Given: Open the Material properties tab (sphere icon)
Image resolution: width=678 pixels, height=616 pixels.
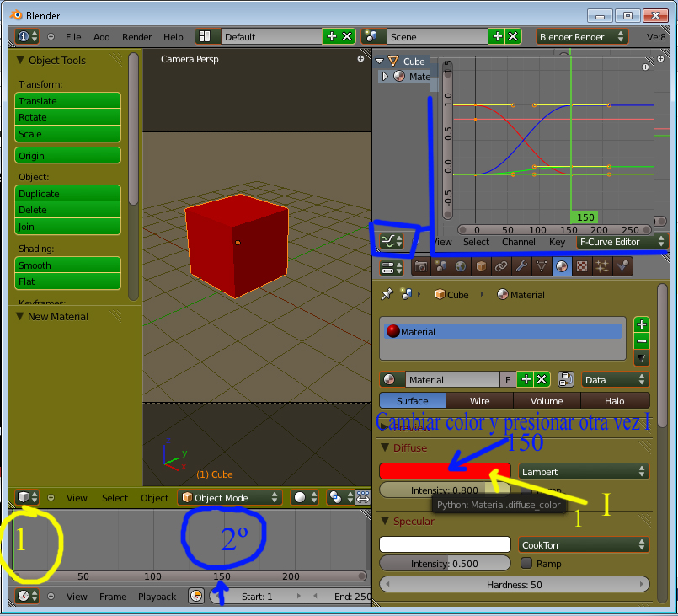Looking at the screenshot, I should point(561,266).
